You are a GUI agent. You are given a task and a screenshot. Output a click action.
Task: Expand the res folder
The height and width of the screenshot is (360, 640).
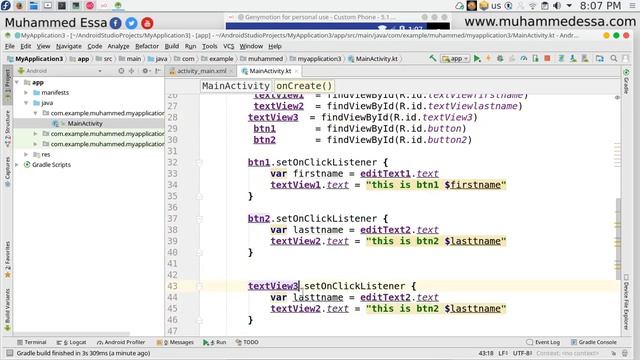tap(26, 154)
